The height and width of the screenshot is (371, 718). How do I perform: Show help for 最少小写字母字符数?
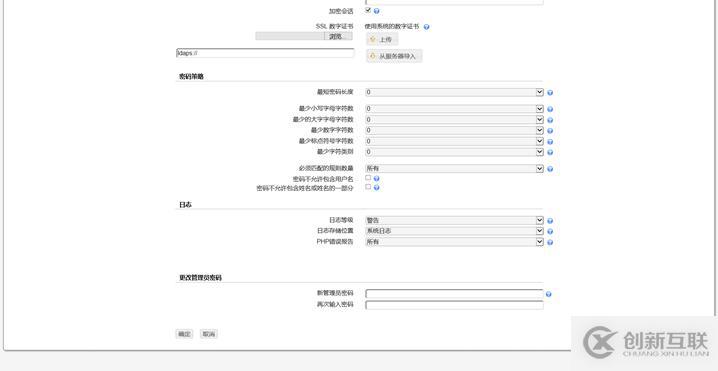point(550,109)
